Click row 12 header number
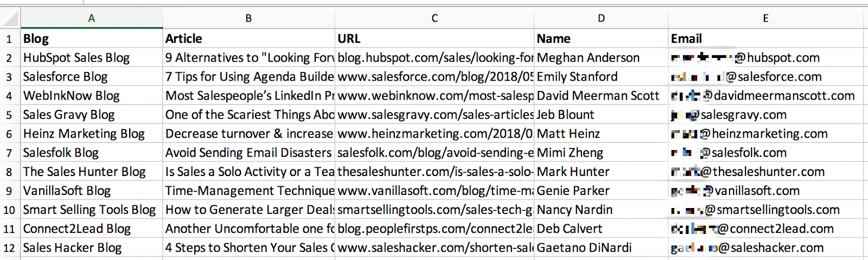 pyautogui.click(x=9, y=248)
